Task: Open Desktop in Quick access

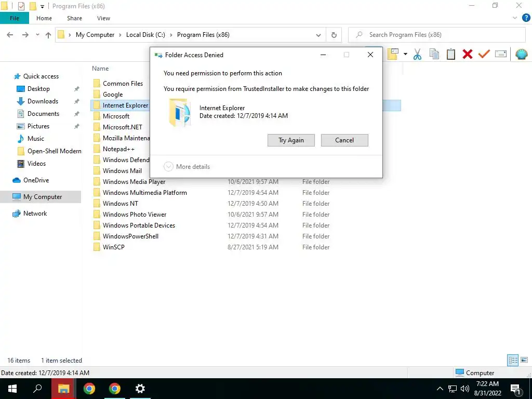Action: pyautogui.click(x=38, y=88)
